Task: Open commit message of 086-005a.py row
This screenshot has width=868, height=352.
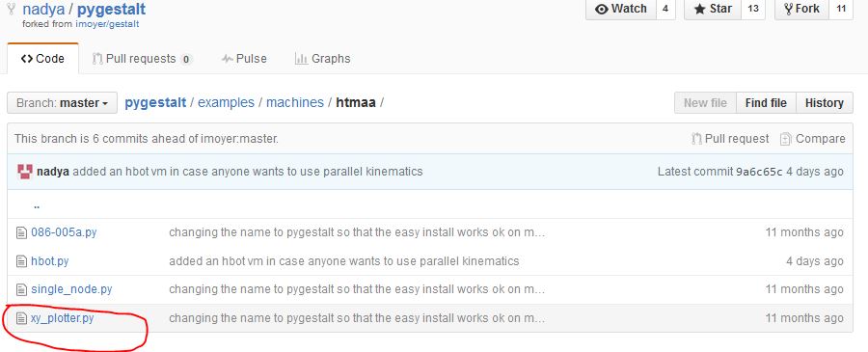Action: 357,232
